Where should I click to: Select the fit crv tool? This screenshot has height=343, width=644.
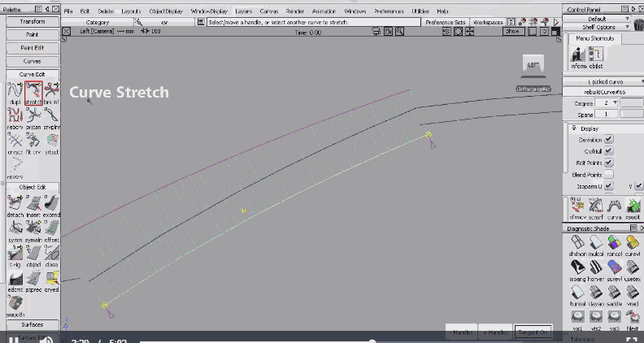(x=33, y=143)
